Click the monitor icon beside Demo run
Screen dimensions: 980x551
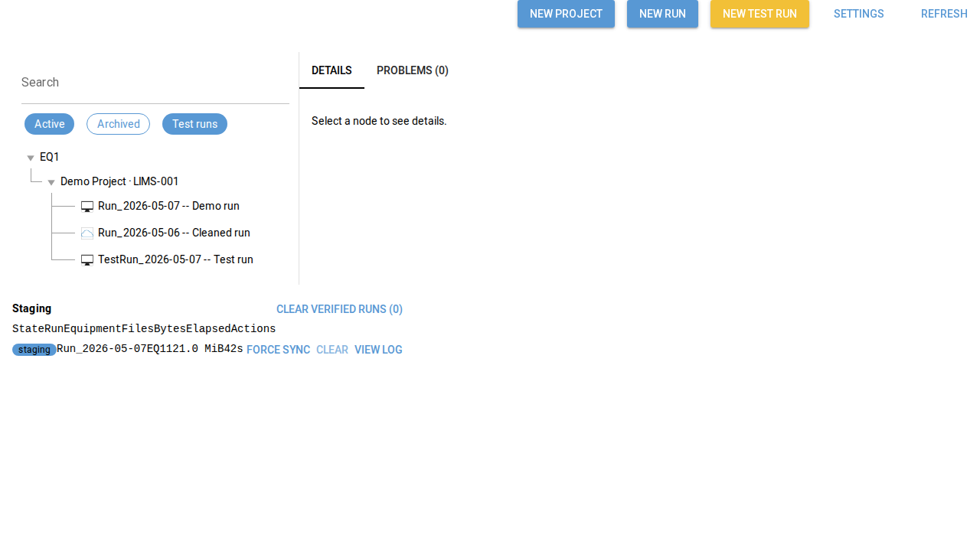pos(87,207)
